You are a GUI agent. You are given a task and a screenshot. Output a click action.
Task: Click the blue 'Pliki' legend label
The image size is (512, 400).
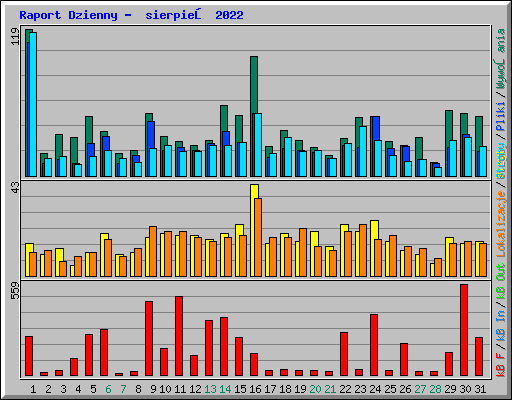501,117
